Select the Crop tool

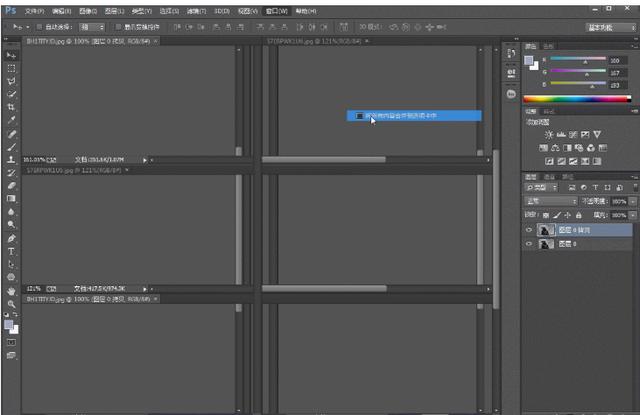pyautogui.click(x=11, y=107)
